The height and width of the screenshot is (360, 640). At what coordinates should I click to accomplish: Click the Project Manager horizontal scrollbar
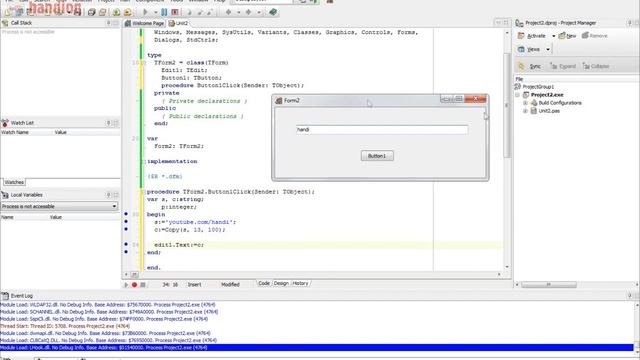(549, 284)
